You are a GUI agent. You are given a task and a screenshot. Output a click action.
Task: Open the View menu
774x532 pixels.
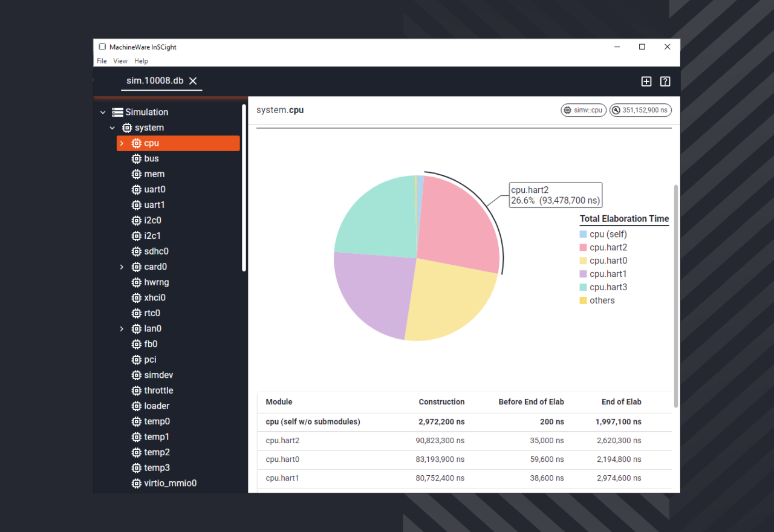point(120,60)
